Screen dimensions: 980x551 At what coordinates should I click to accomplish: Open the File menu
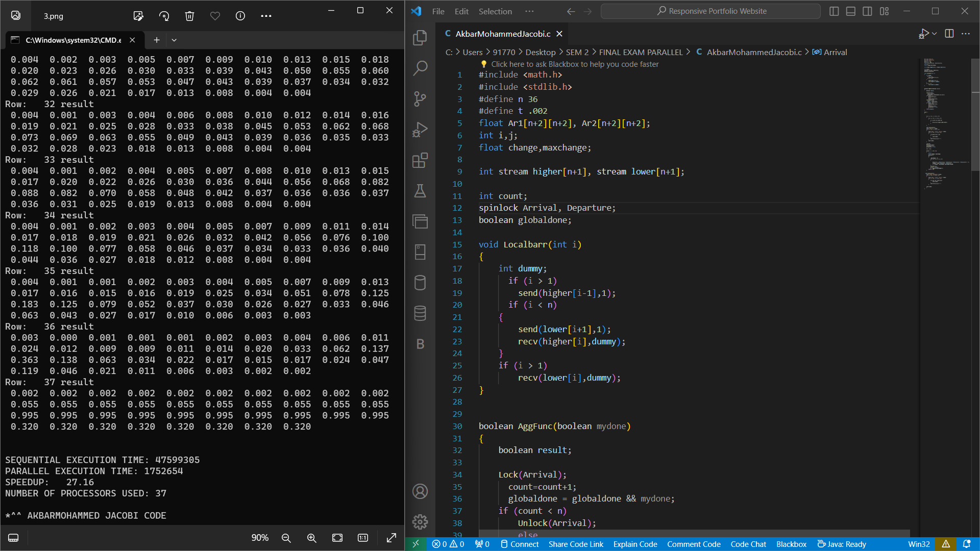(x=438, y=11)
